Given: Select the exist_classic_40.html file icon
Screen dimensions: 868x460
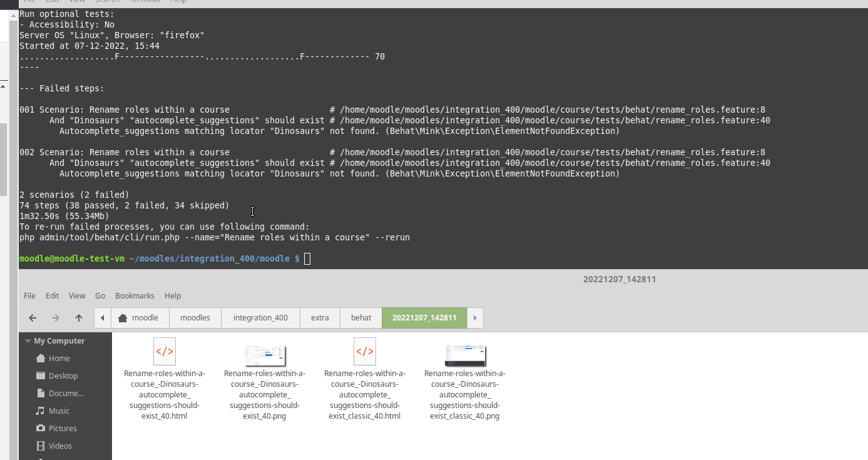Looking at the screenshot, I should click(365, 352).
